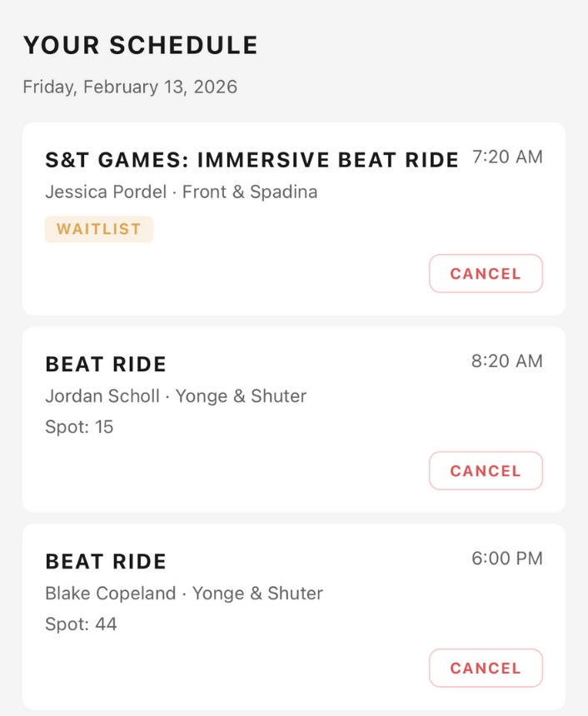The image size is (588, 716).
Task: Open the S&T Games: Immersive Beat Ride title
Action: click(x=252, y=160)
